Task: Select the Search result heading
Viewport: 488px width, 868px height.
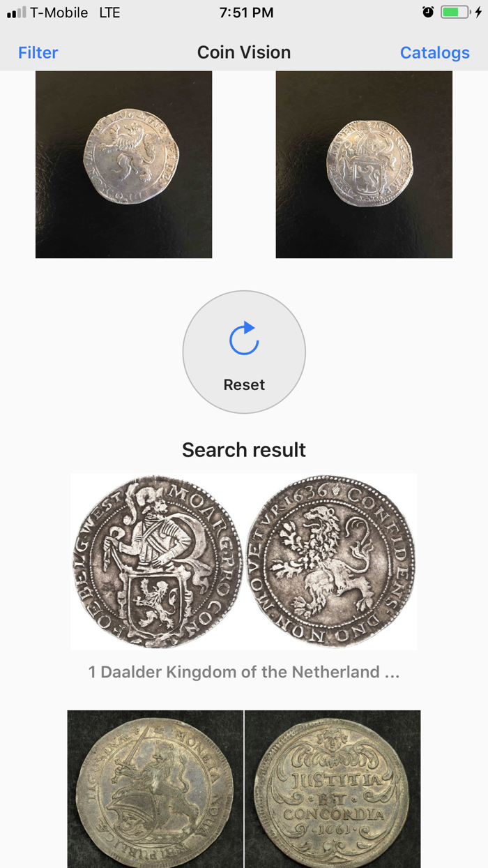Action: tap(243, 450)
